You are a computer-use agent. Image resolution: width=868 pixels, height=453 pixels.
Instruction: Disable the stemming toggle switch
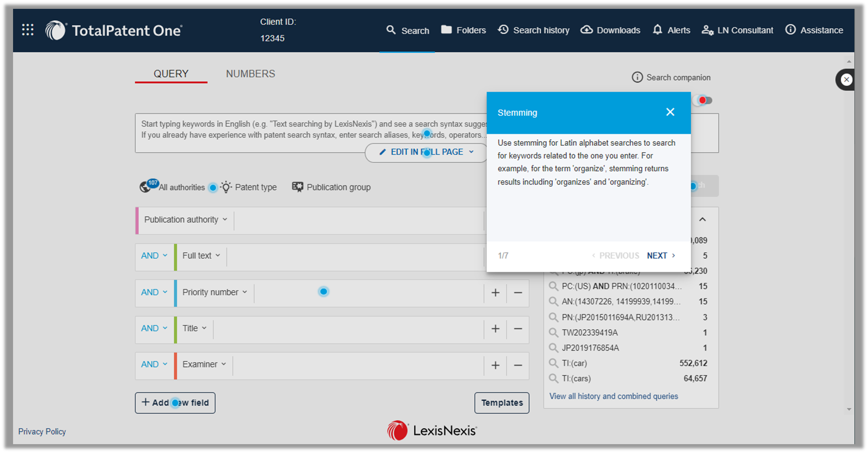pos(702,100)
